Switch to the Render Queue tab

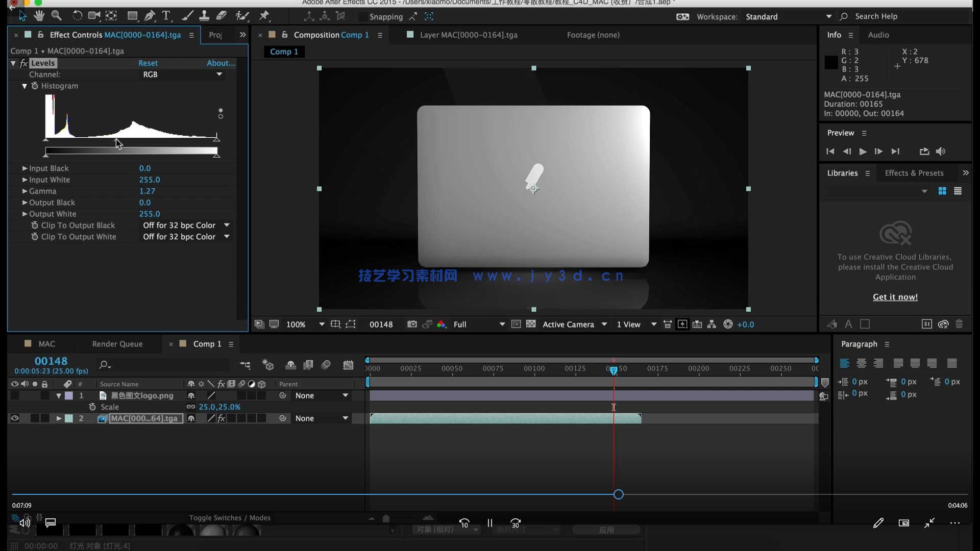(117, 344)
